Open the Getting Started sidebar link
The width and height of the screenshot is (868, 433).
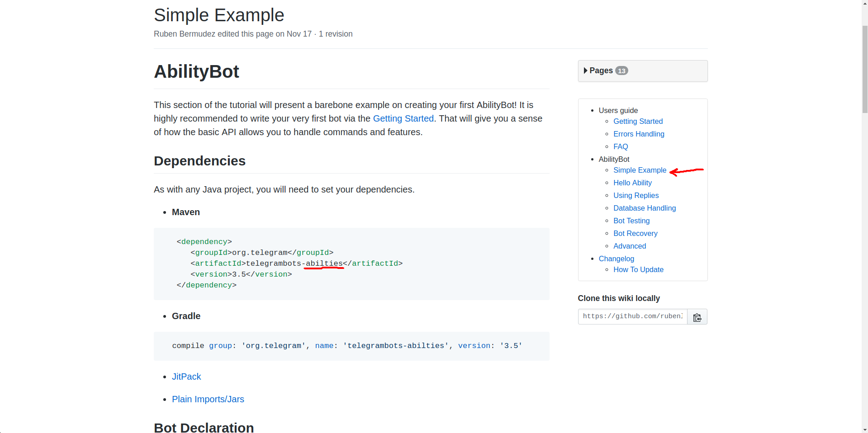[x=638, y=121]
